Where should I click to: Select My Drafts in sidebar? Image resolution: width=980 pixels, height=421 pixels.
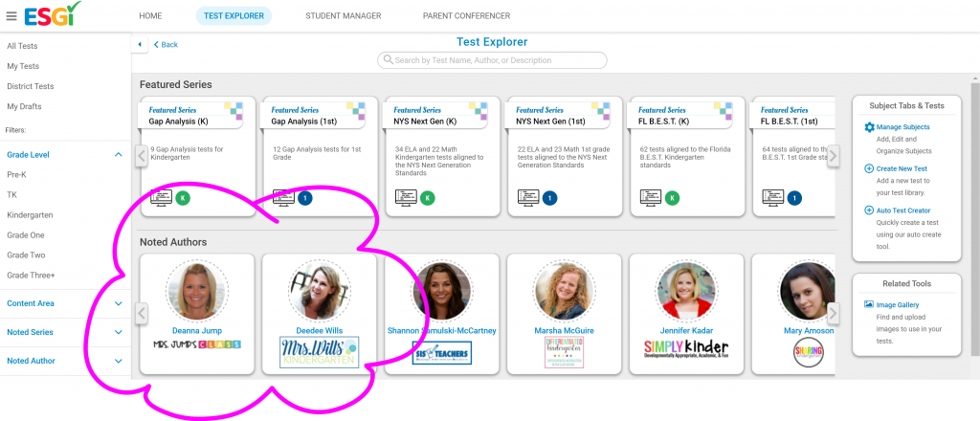click(x=24, y=106)
